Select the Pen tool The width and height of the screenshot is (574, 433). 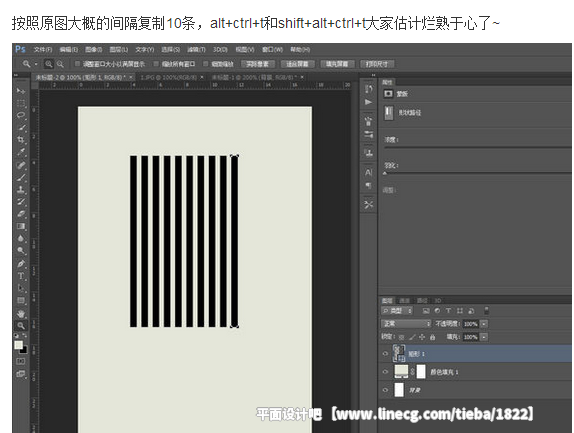21,264
